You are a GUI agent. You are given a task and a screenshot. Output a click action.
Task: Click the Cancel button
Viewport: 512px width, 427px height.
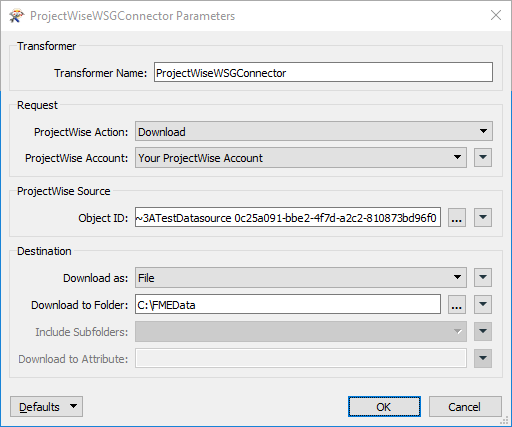465,406
